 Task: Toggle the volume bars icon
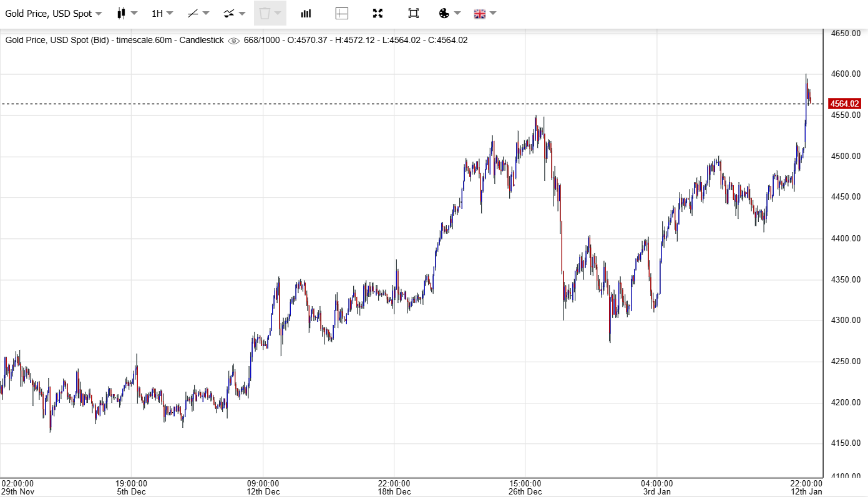306,13
